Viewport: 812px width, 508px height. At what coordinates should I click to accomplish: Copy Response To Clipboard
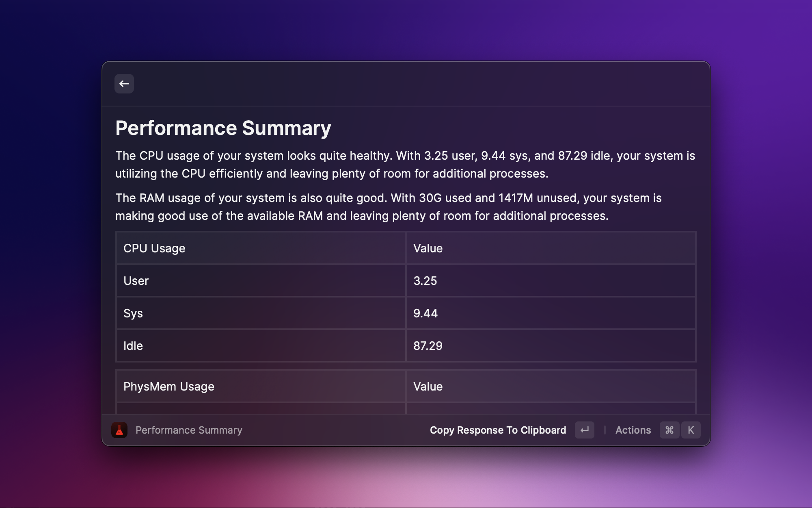coord(498,430)
